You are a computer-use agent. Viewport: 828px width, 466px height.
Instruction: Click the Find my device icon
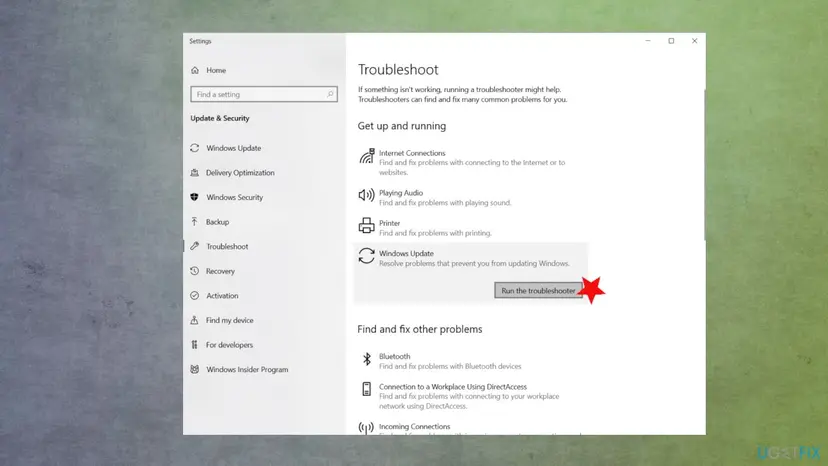195,320
